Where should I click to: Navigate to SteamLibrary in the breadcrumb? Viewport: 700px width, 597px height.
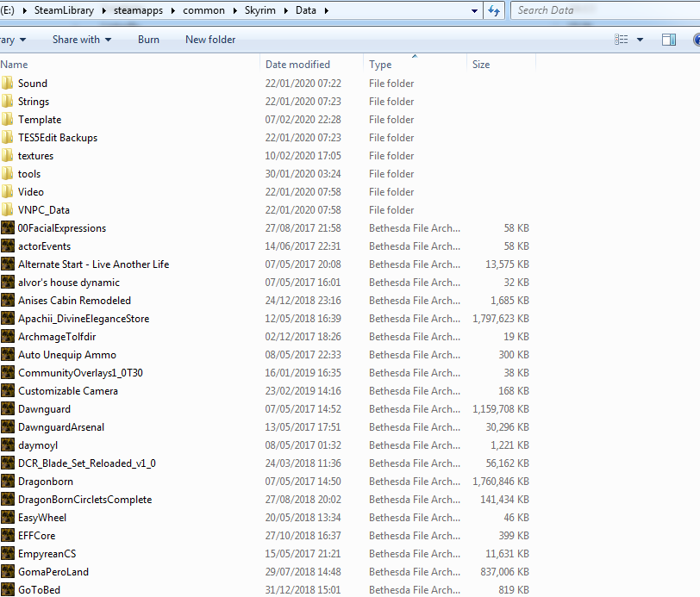64,10
